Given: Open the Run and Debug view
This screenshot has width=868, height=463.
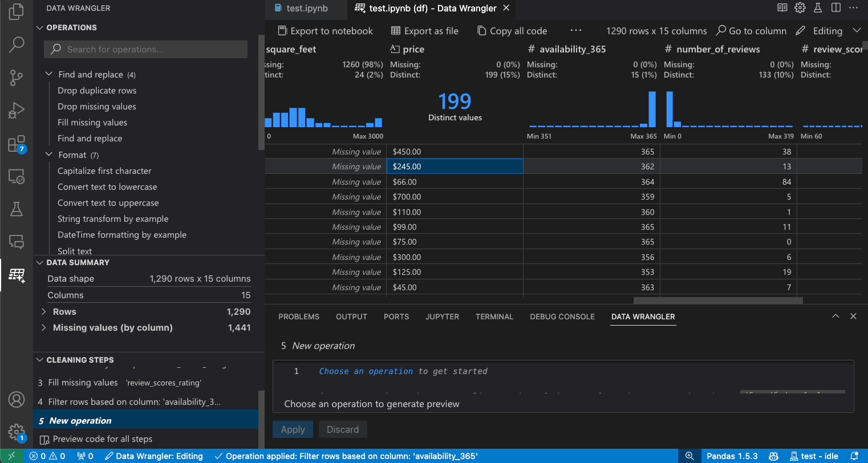Looking at the screenshot, I should tap(17, 111).
